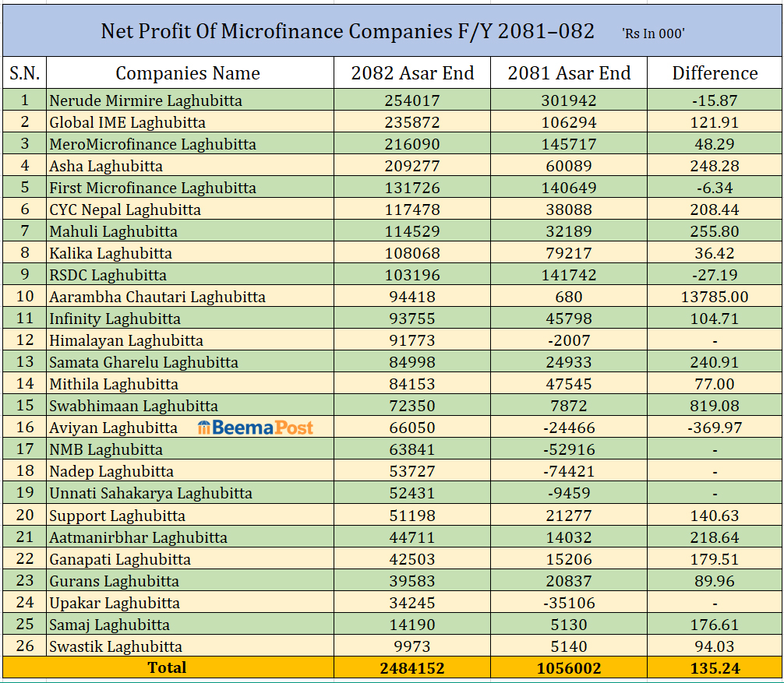Select the Global IME Laghubitta company name
Image resolution: width=784 pixels, height=683 pixels.
(127, 122)
